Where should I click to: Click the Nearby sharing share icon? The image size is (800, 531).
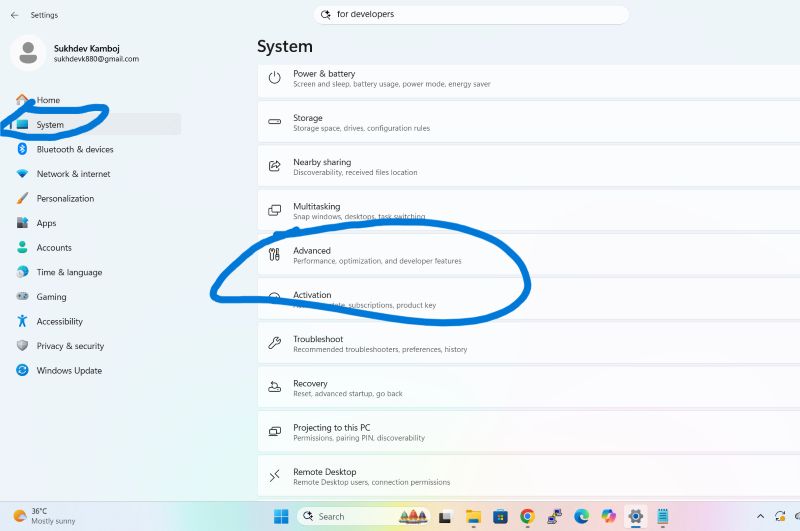(274, 166)
